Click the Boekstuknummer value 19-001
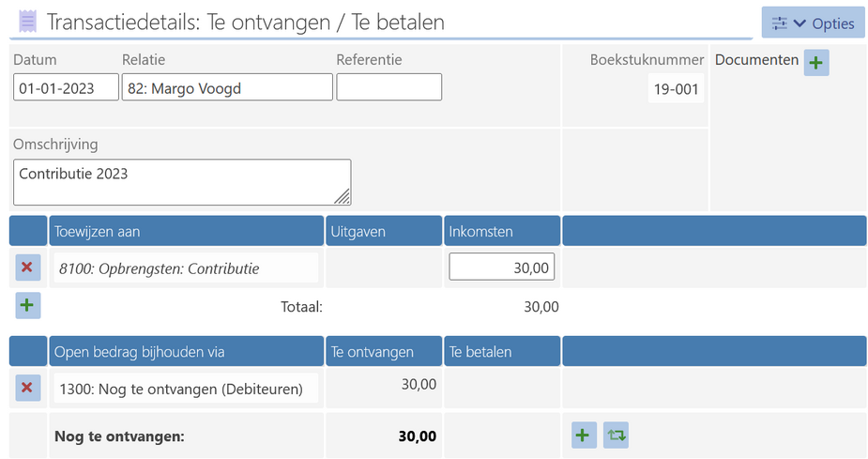 pos(676,88)
